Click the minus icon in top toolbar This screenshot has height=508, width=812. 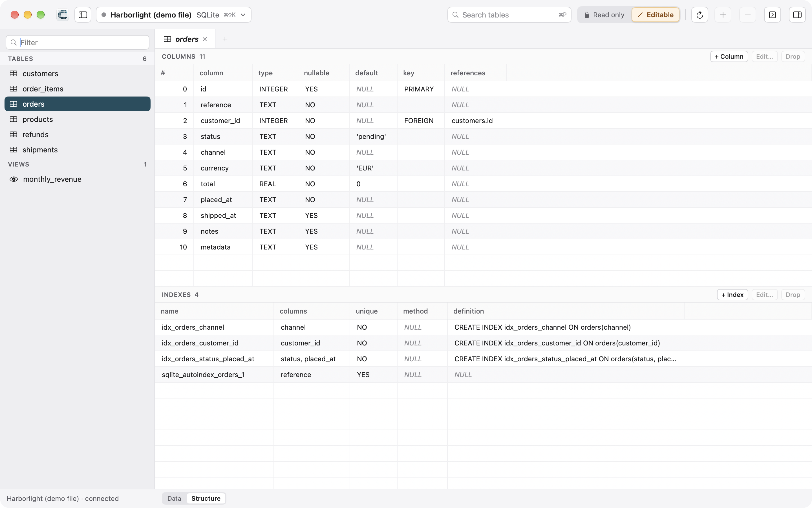tap(748, 15)
